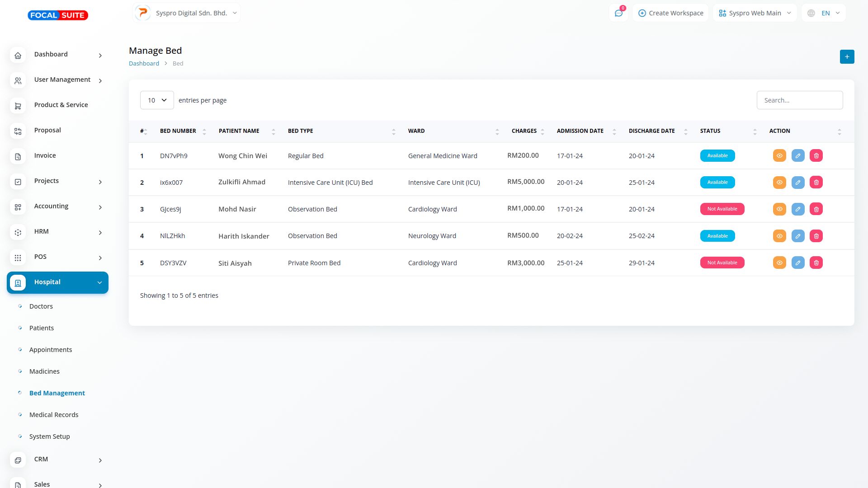Click the Create Workspace button

point(670,13)
